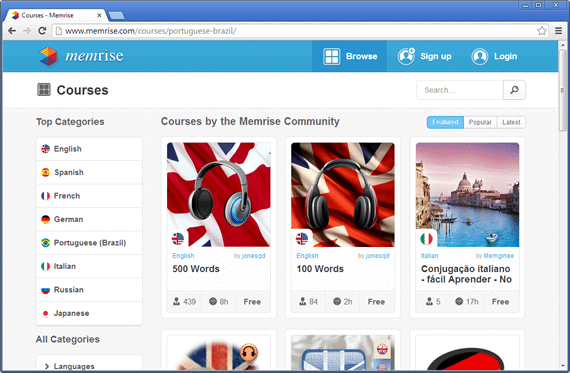Click the browser forward arrow
Screen dimensions: 570x373
pyautogui.click(x=27, y=31)
